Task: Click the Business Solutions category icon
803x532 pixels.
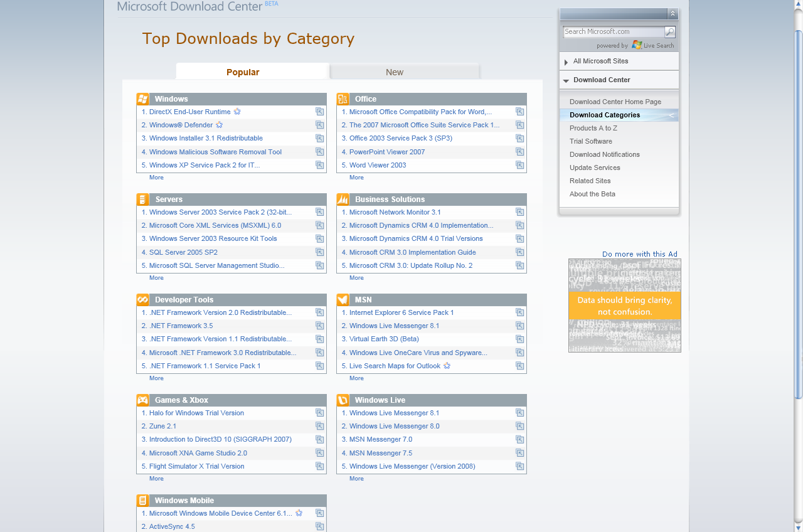Action: tap(343, 199)
